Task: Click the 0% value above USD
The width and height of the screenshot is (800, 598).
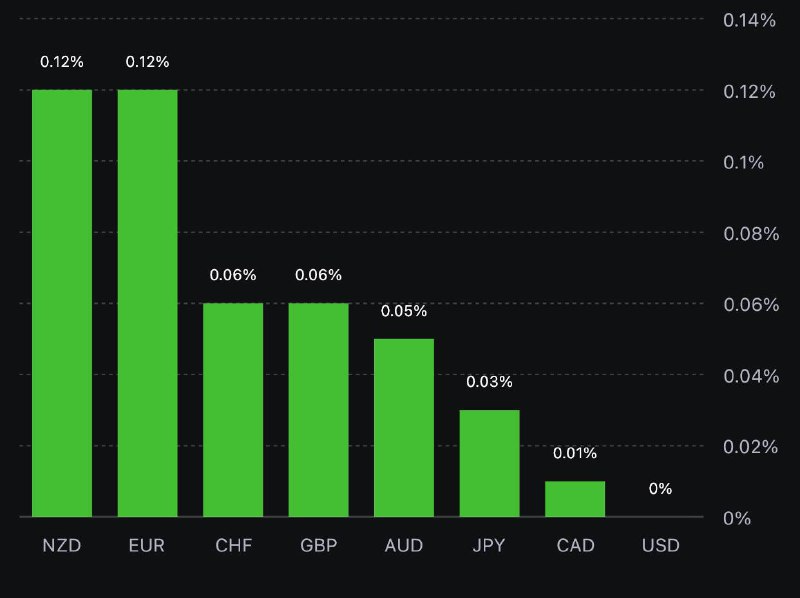Action: tap(660, 489)
